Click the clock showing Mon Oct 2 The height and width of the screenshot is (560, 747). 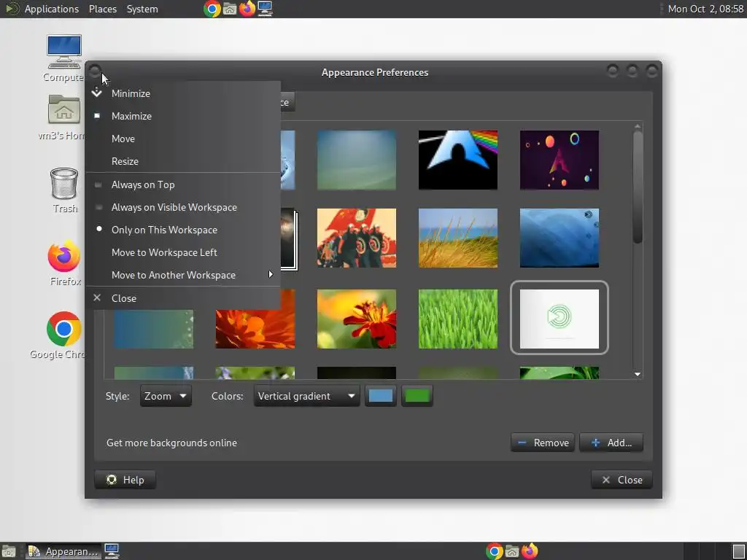coord(705,9)
